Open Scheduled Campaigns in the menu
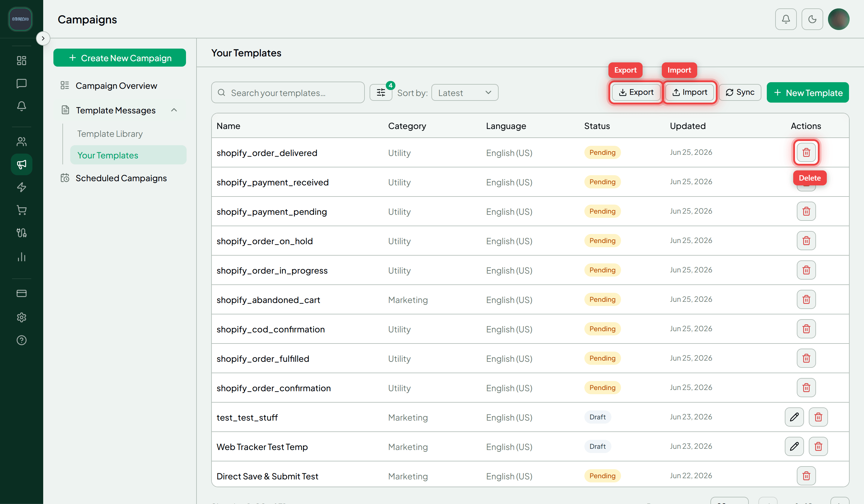 click(x=121, y=178)
